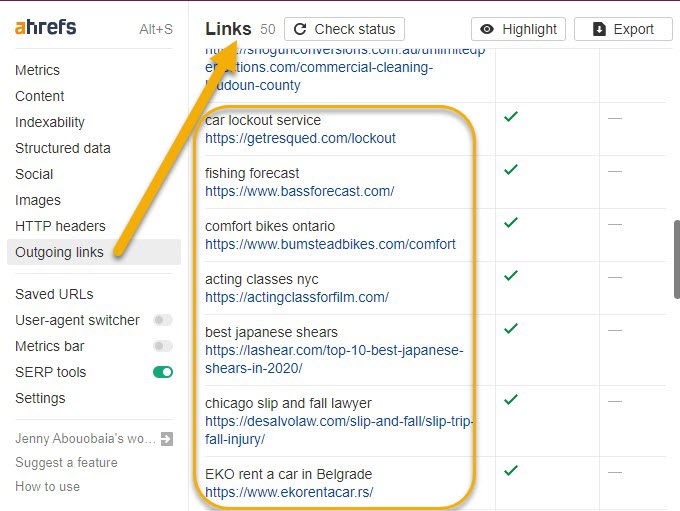680x511 pixels.
Task: Click the green checkmark for EKO rent a car
Action: tap(511, 470)
